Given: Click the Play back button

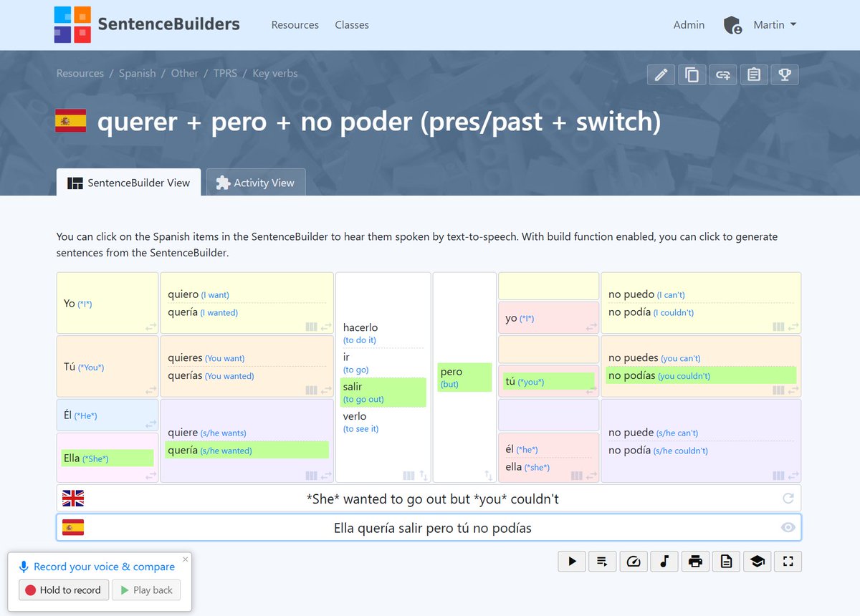Looking at the screenshot, I should (x=146, y=590).
